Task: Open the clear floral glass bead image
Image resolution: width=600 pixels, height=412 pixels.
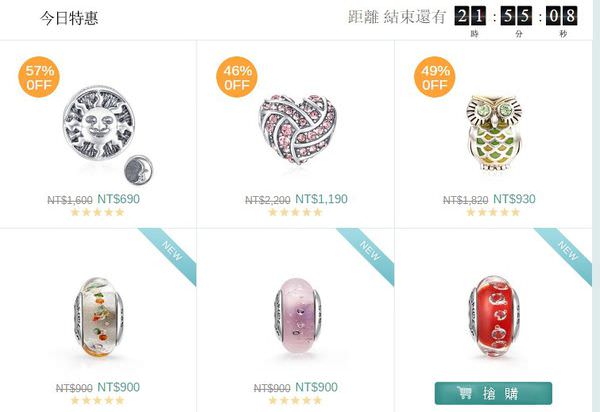Action: 99,317
